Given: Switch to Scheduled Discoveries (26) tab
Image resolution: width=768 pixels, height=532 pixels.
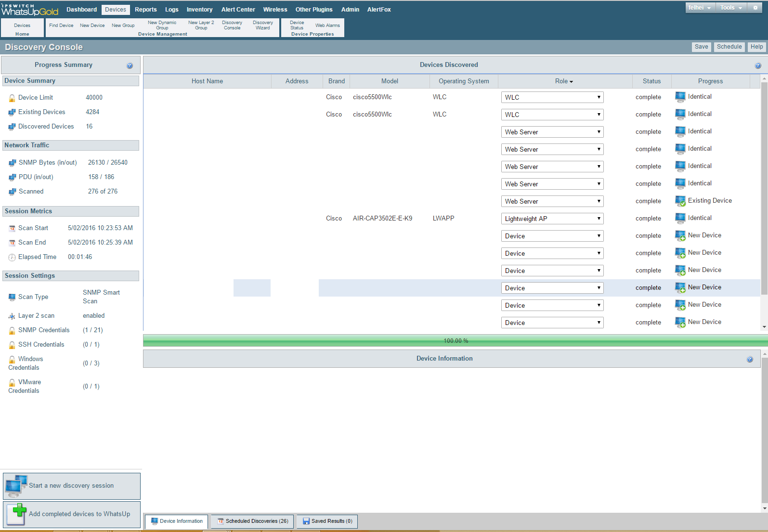Looking at the screenshot, I should (252, 521).
